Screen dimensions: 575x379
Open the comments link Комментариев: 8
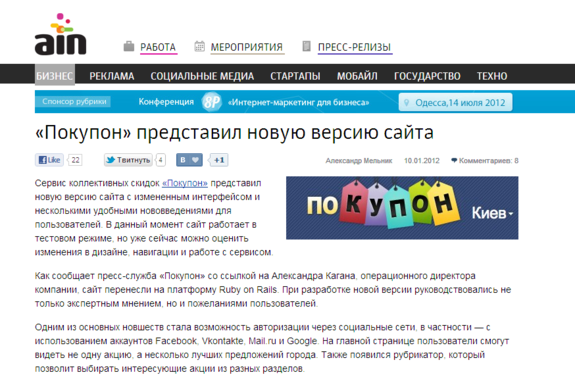point(485,161)
